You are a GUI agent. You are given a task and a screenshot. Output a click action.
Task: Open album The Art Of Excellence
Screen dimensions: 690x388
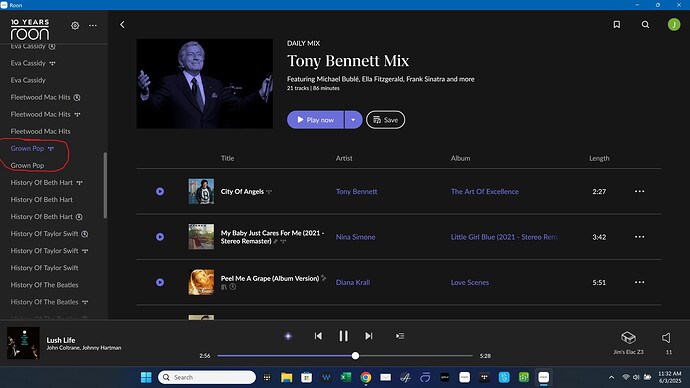point(484,191)
